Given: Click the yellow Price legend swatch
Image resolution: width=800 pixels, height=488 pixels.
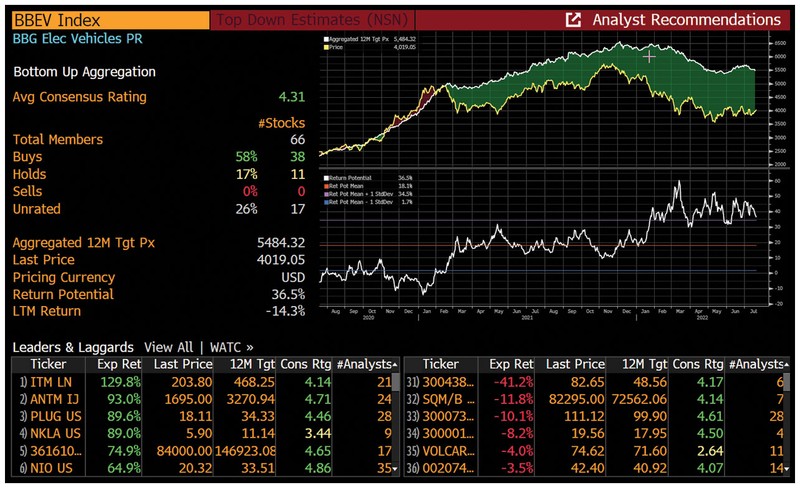Looking at the screenshot, I should [x=327, y=47].
